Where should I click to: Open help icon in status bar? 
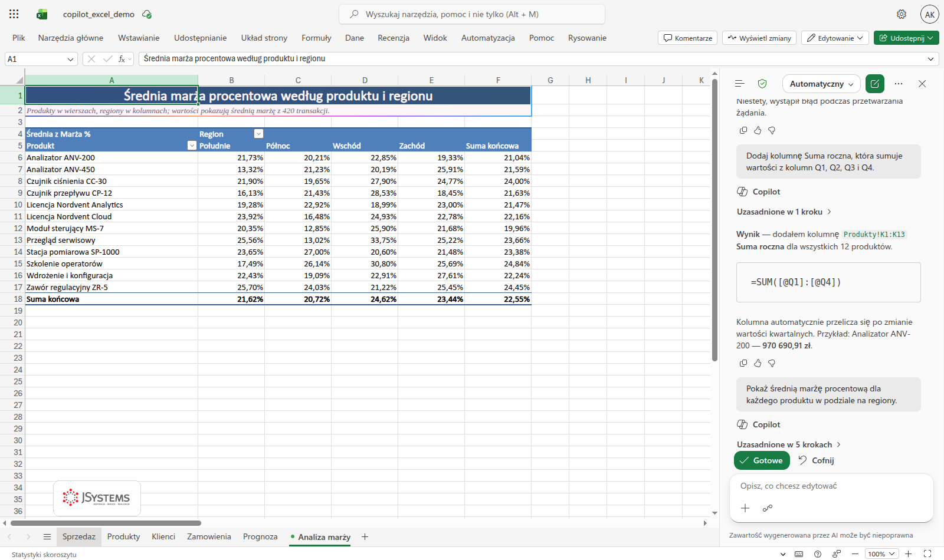tap(818, 554)
